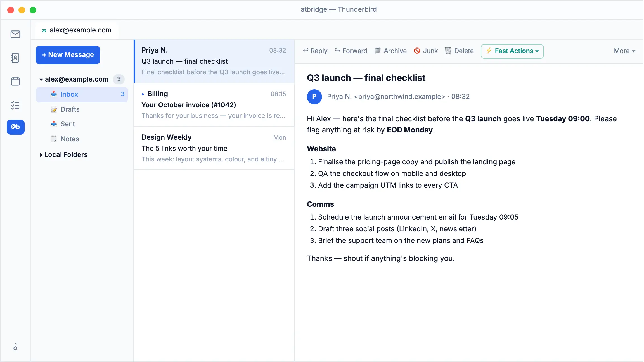Click the unread dot beside Billing
The width and height of the screenshot is (644, 362).
pos(143,94)
